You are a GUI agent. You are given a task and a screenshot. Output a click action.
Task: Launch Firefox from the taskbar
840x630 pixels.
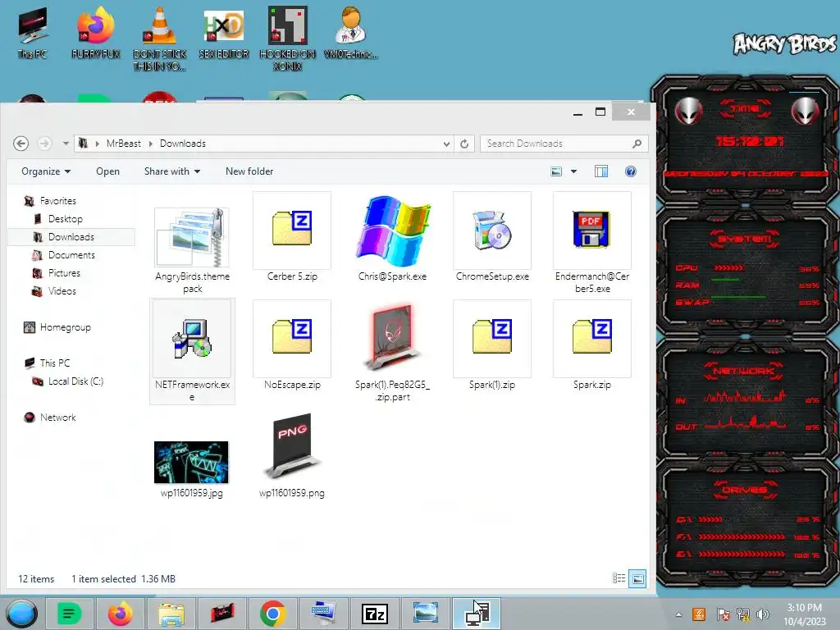(121, 614)
